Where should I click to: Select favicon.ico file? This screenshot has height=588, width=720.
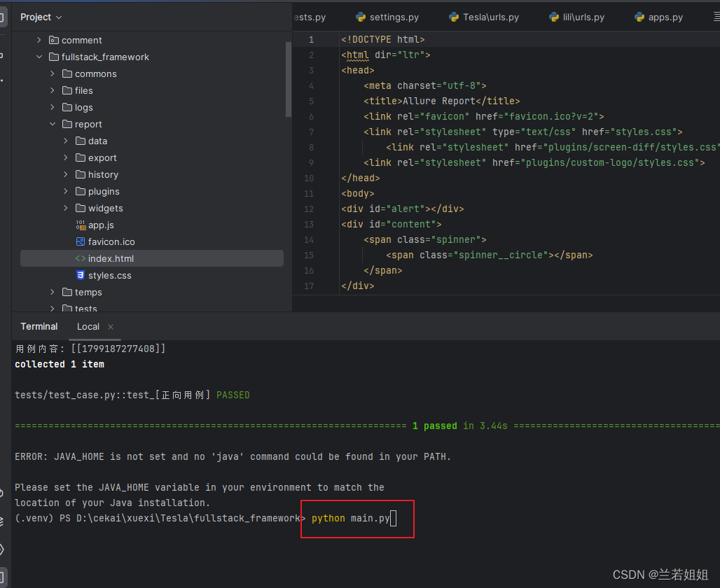(111, 241)
